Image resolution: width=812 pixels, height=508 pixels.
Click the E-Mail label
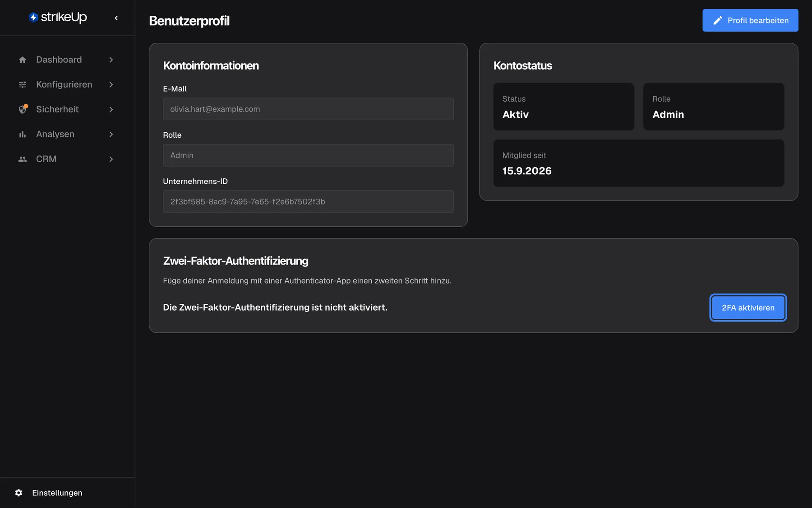(x=175, y=89)
